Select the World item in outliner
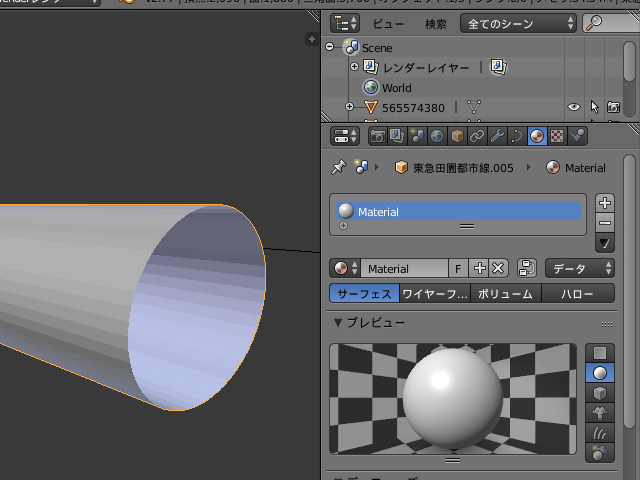The height and width of the screenshot is (480, 640). [396, 88]
